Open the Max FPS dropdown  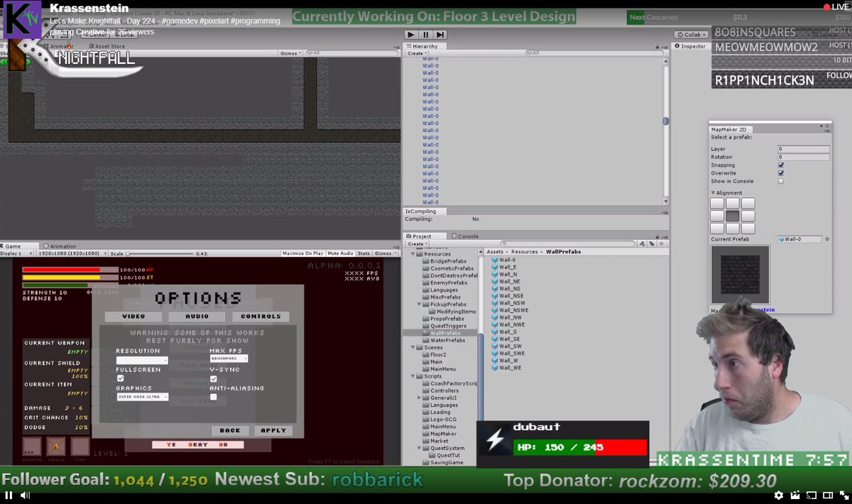229,358
